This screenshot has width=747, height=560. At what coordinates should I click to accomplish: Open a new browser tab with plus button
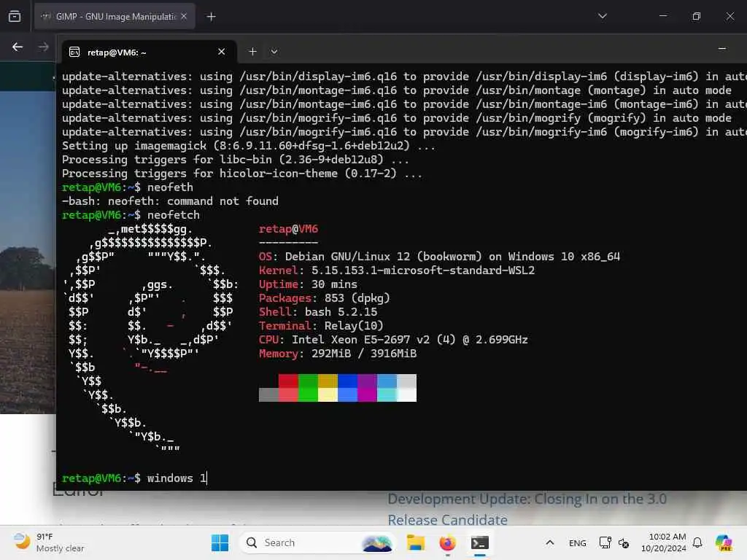(x=211, y=17)
